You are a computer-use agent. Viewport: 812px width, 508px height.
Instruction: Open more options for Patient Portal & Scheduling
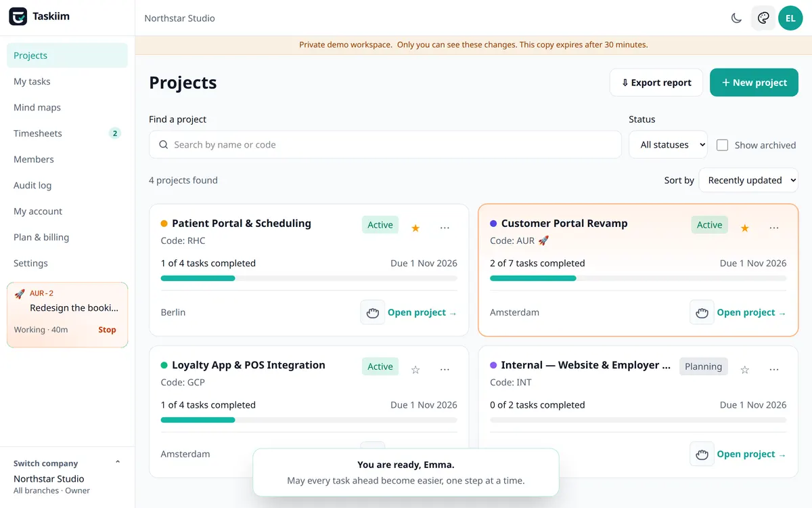click(x=445, y=228)
